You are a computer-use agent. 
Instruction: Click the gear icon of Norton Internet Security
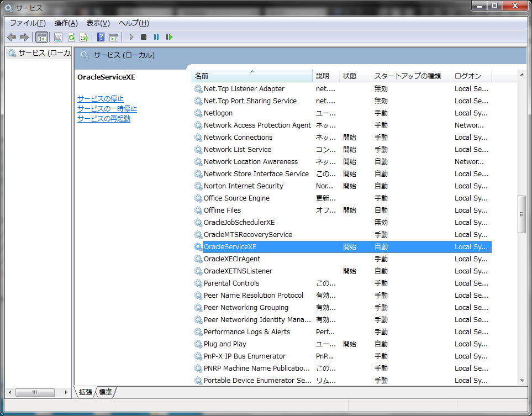point(198,186)
